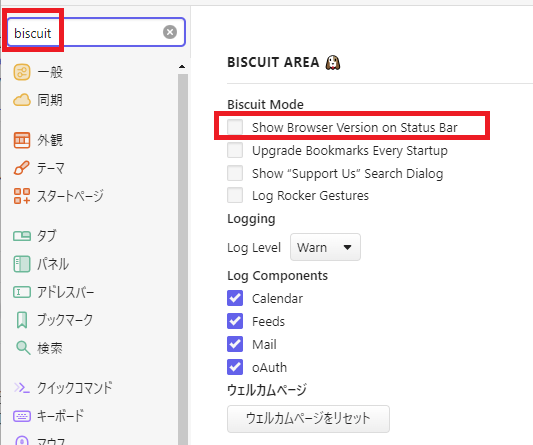Open the ブックマーク bookmark icon
The height and width of the screenshot is (445, 533).
click(22, 320)
